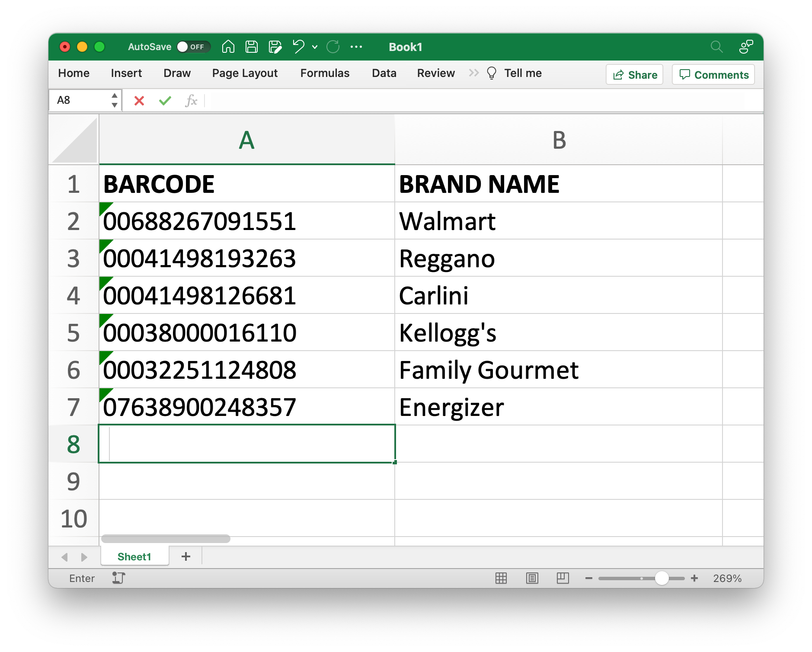This screenshot has height=652, width=812.
Task: Click the Tell me lightbulb search
Action: pos(514,73)
